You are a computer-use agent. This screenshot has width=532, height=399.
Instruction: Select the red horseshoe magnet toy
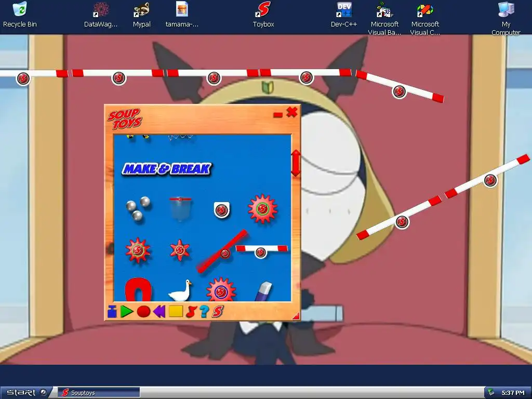point(138,289)
